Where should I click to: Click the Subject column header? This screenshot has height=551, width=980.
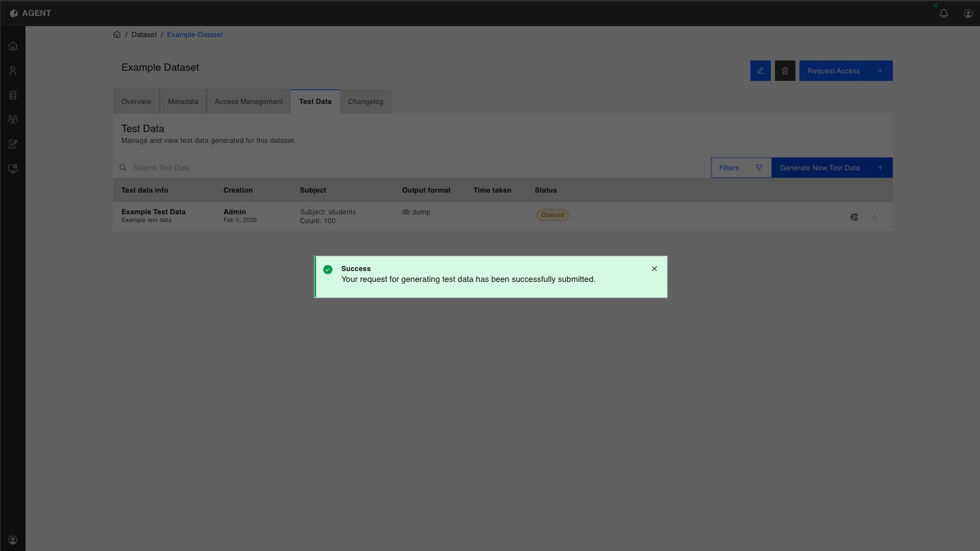pyautogui.click(x=313, y=190)
